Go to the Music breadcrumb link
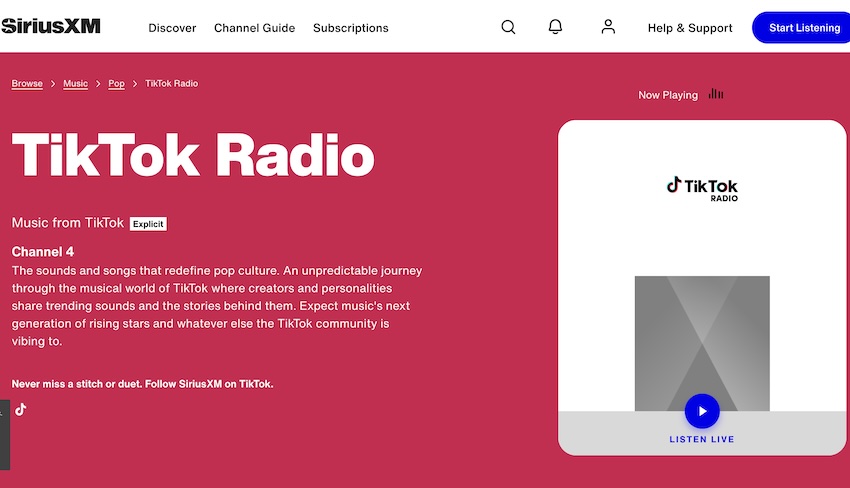 coord(76,84)
